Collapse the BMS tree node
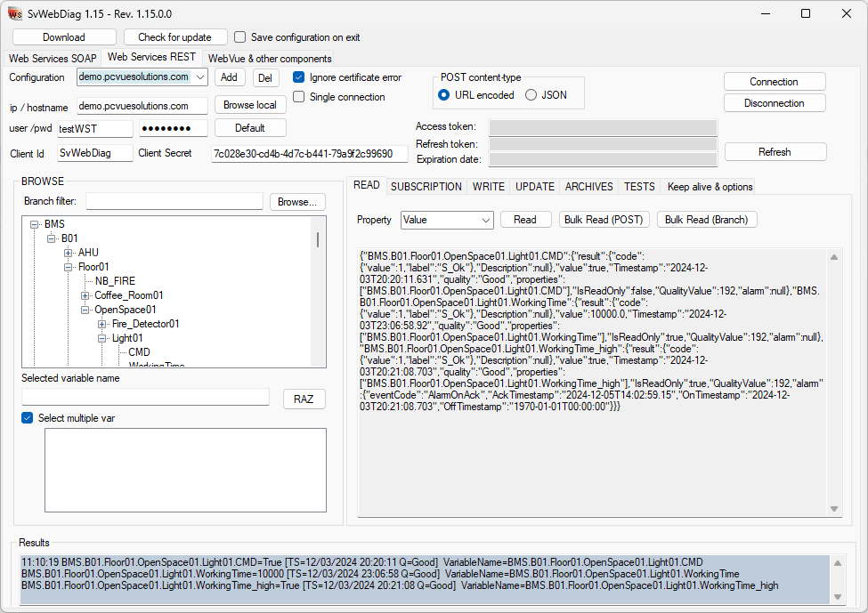 35,224
